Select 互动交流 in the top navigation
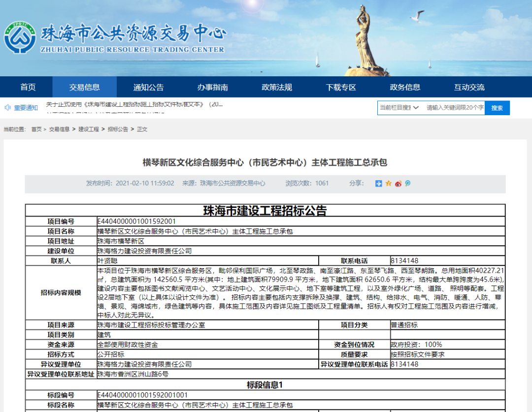 [x=469, y=87]
